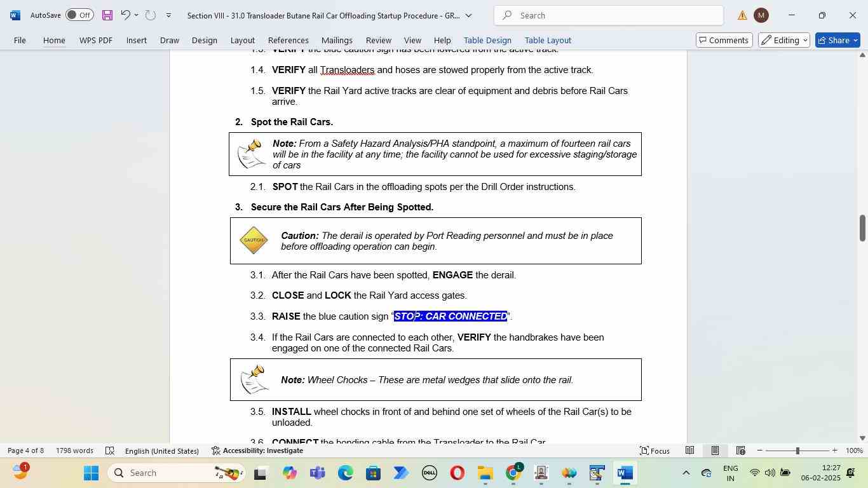Switch to Print Layout view
This screenshot has height=488, width=868.
tap(715, 451)
